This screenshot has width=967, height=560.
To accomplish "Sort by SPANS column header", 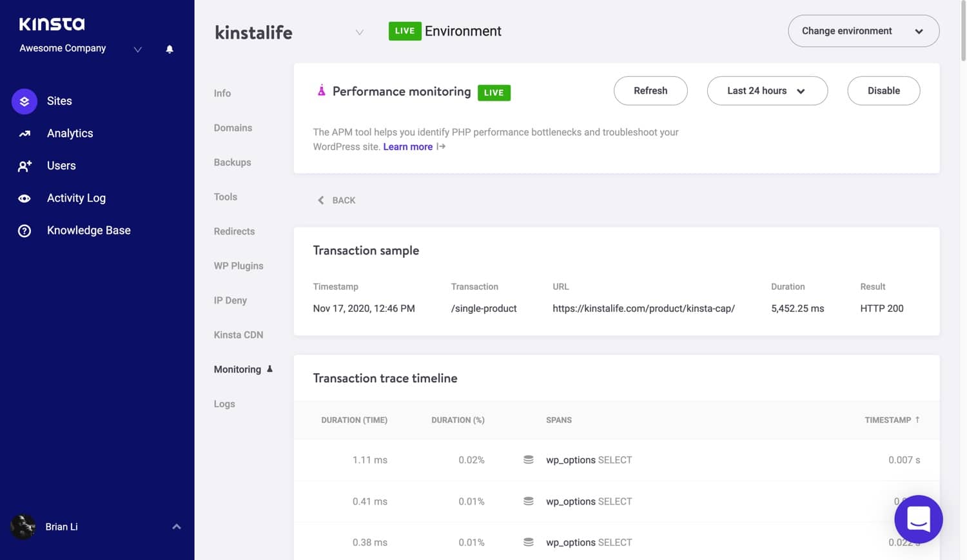I will point(559,420).
